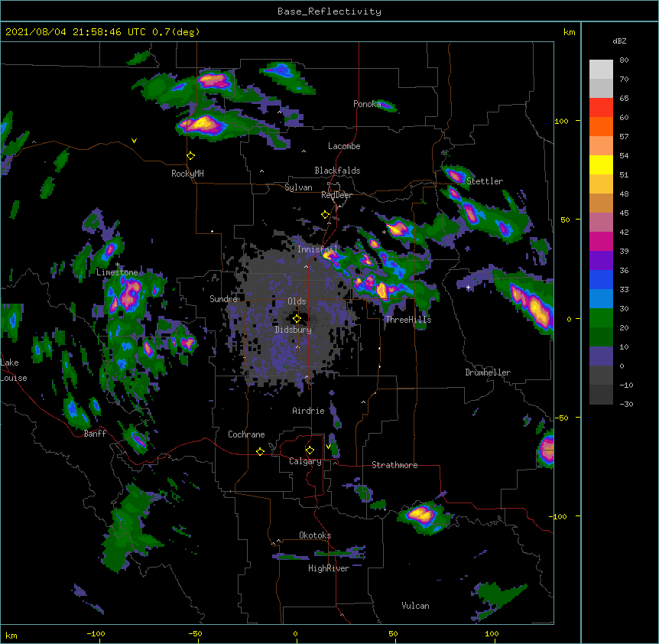Click the RedDeer city label

(336, 195)
